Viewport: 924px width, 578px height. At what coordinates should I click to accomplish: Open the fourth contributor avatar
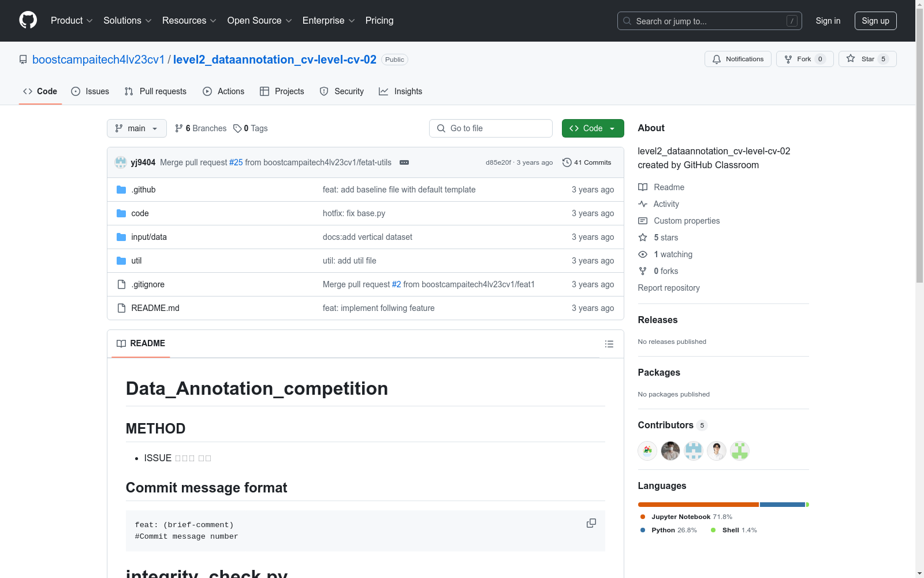(717, 451)
